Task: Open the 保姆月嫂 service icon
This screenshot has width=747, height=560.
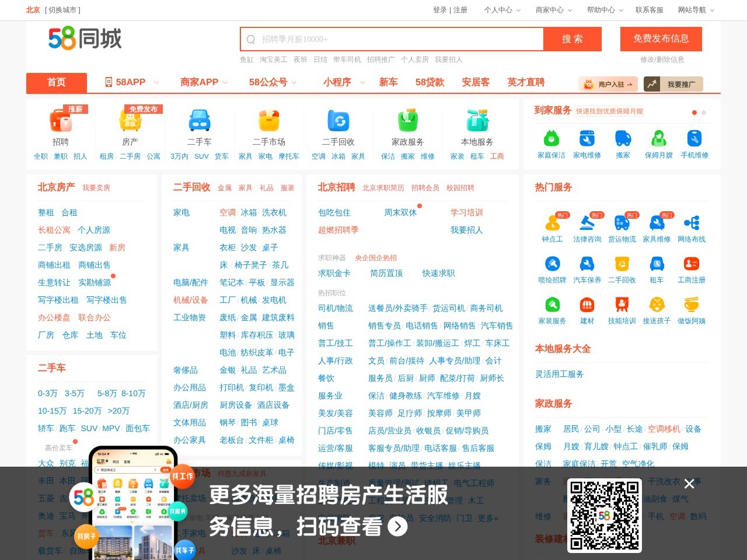Action: (x=658, y=138)
